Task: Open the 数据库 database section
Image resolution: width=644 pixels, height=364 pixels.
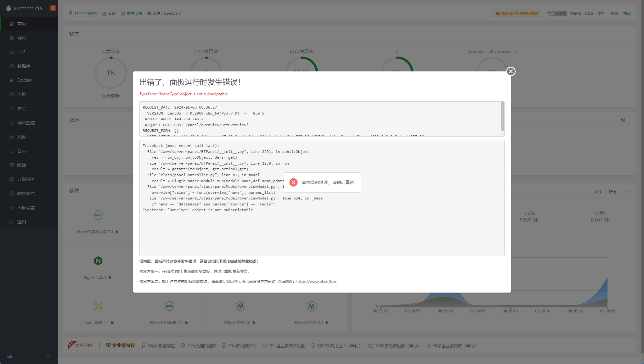Action: [29, 66]
